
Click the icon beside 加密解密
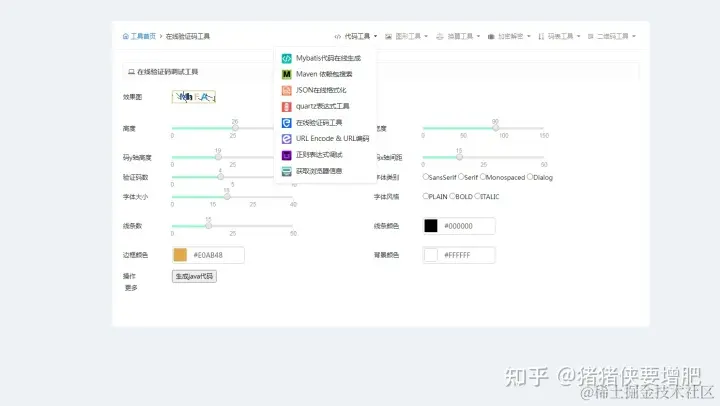pos(491,36)
